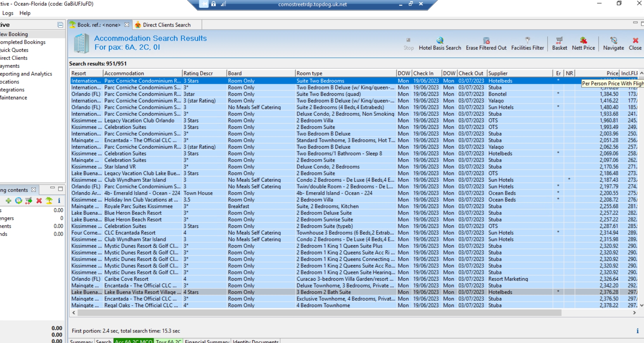Open the Financial Summary bottom tab
Viewport: 644px width, 343px height.
207,341
